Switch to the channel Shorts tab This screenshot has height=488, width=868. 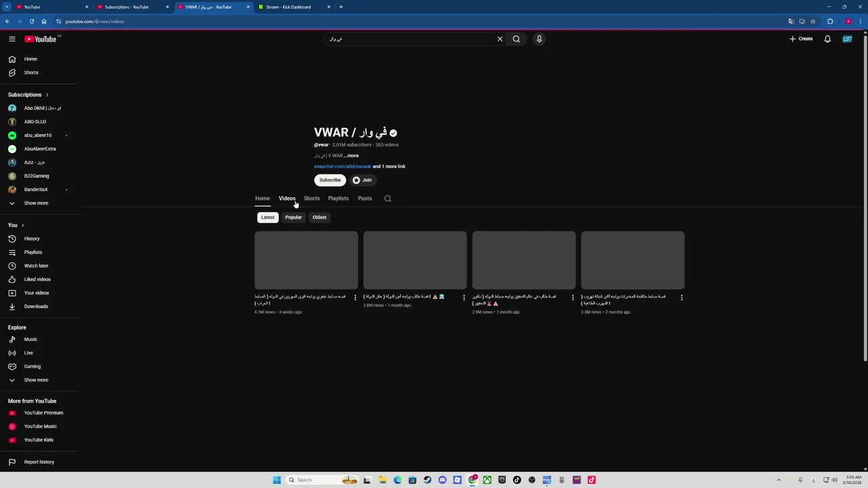tap(312, 199)
